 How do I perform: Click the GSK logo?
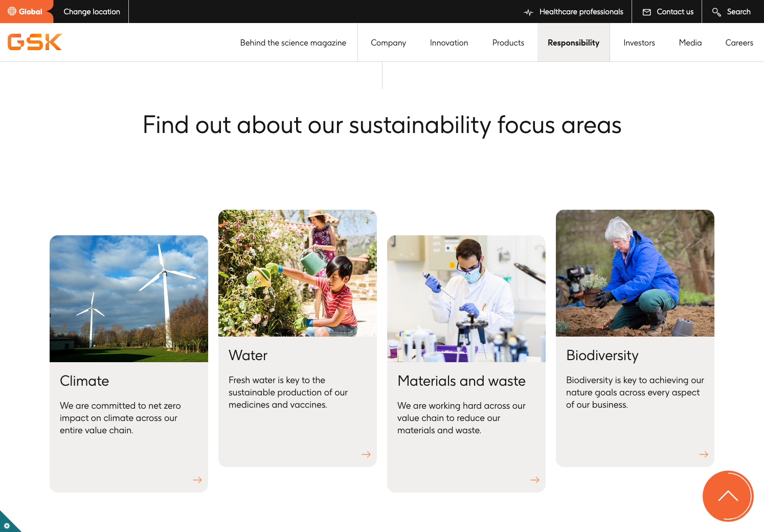coord(35,42)
